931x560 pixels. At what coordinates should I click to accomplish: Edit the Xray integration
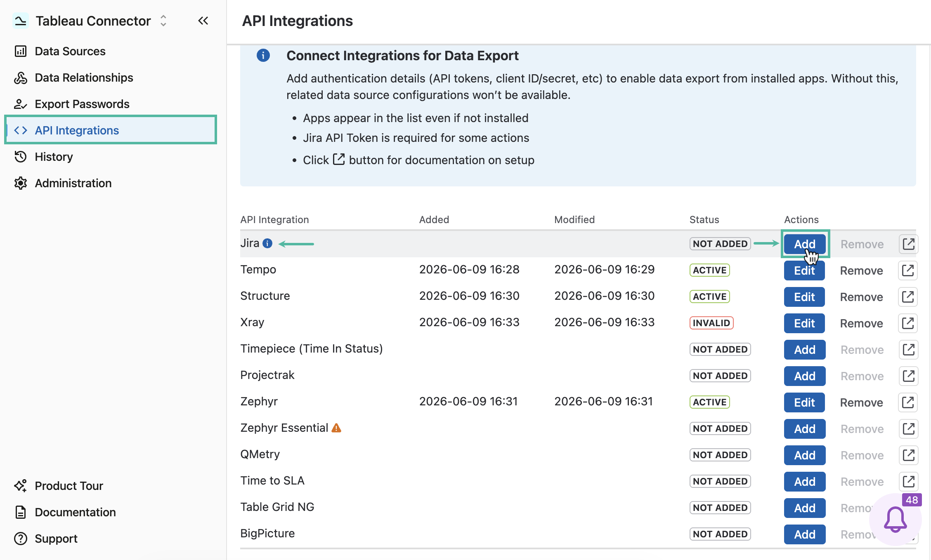804,323
